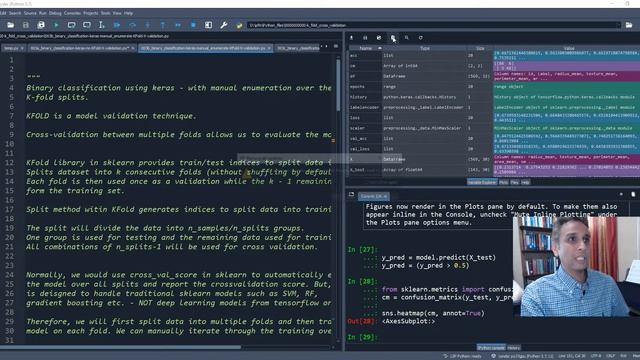Search variables magnifier icon in Variable Explorer
The width and height of the screenshot is (640, 360).
click(x=407, y=38)
